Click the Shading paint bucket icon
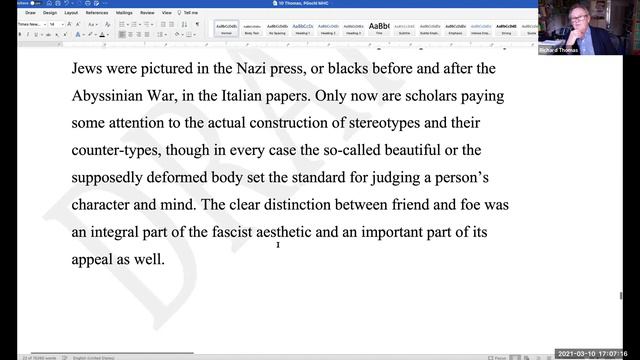The height and width of the screenshot is (360, 640). pyautogui.click(x=177, y=35)
